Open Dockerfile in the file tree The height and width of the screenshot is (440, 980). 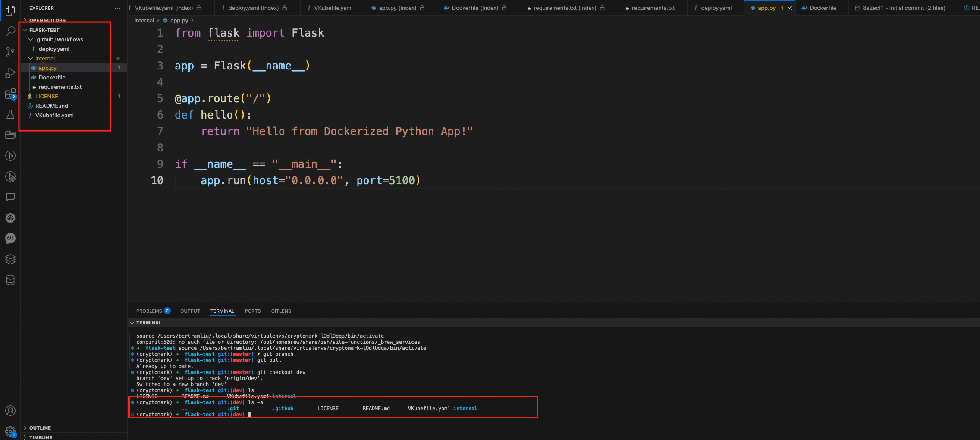74,77
